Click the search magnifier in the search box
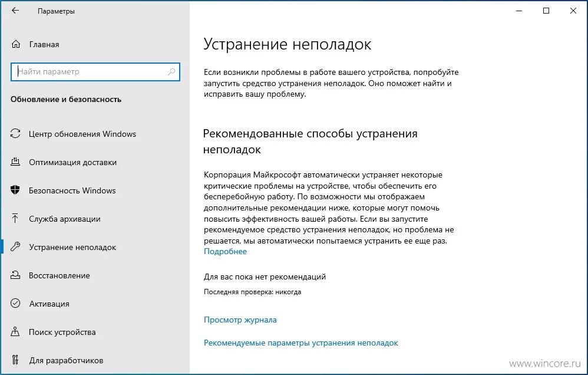Screen dimensions: 588x375 [x=171, y=72]
